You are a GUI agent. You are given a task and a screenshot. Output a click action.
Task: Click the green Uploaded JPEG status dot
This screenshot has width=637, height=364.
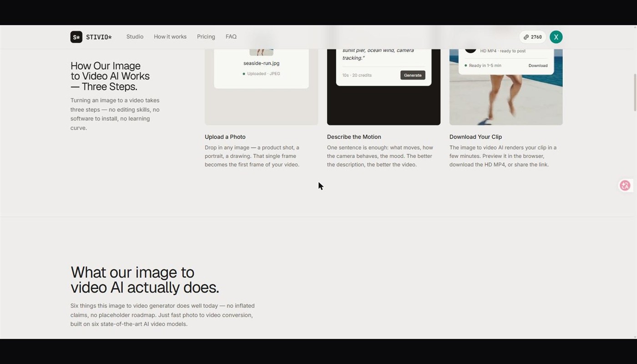(244, 74)
